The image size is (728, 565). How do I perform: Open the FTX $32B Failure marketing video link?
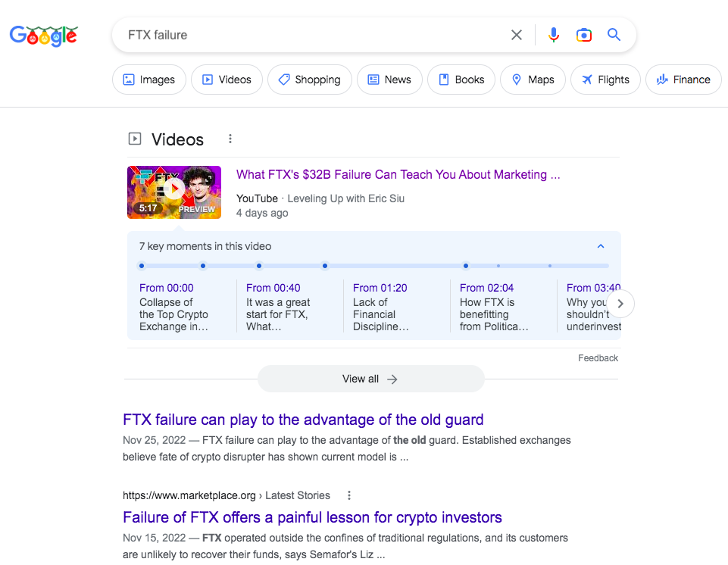pyautogui.click(x=398, y=174)
